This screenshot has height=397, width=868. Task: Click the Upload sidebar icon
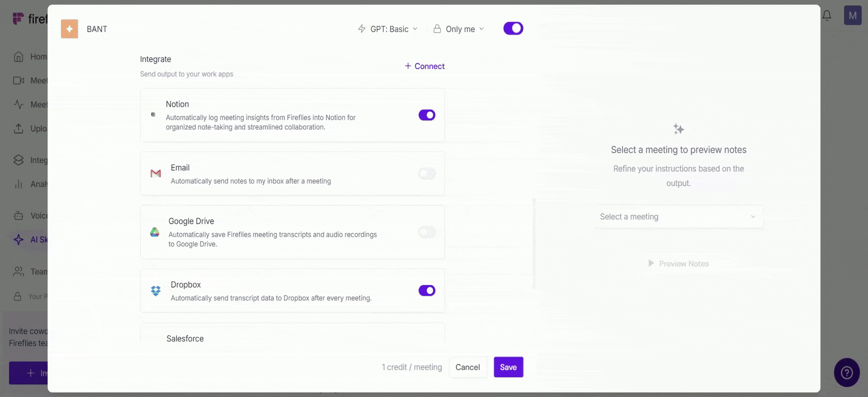point(19,128)
